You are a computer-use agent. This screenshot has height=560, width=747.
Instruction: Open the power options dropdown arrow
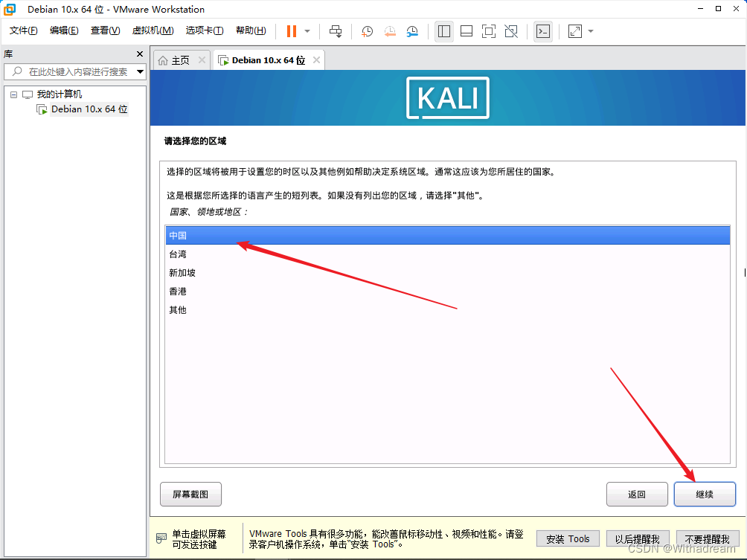[307, 31]
